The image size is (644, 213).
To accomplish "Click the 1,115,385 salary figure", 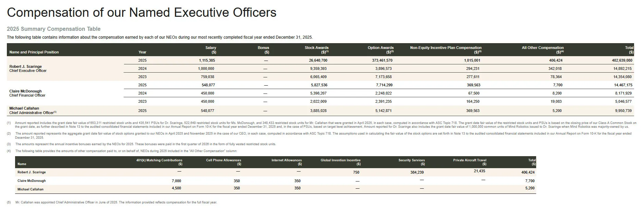I will pos(207,60).
